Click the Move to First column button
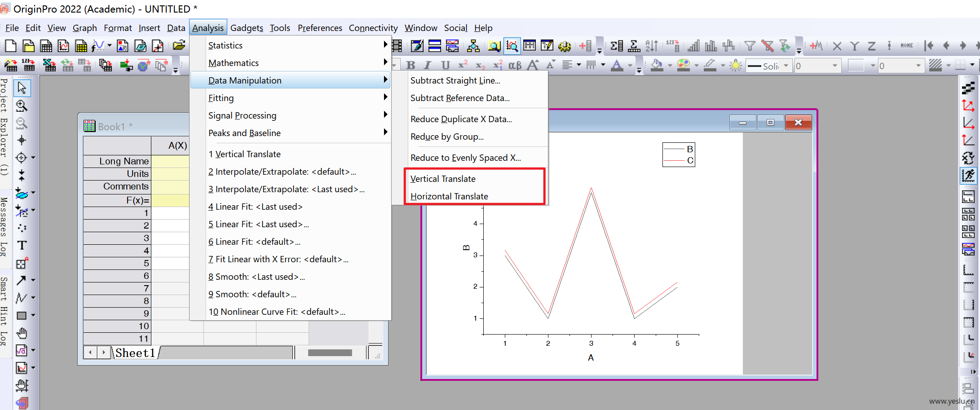The height and width of the screenshot is (410, 980). pyautogui.click(x=929, y=45)
